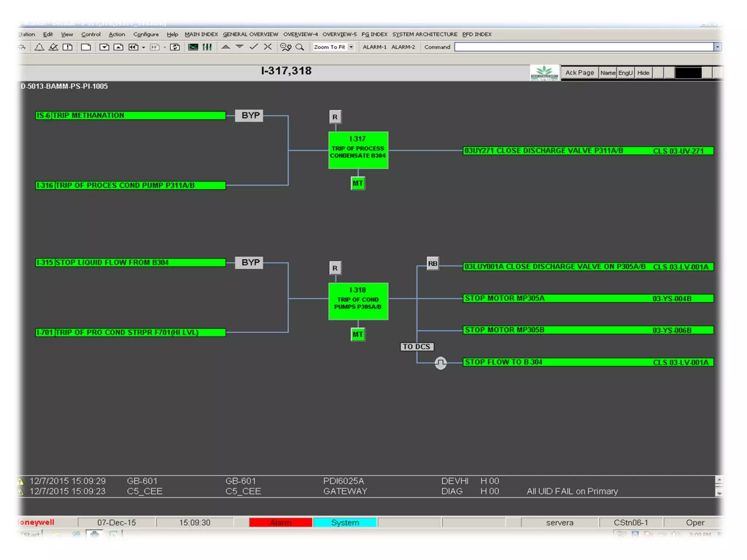Click the acknowledge/silence alarm bell icon
This screenshot has height=560, width=747.
(x=53, y=47)
